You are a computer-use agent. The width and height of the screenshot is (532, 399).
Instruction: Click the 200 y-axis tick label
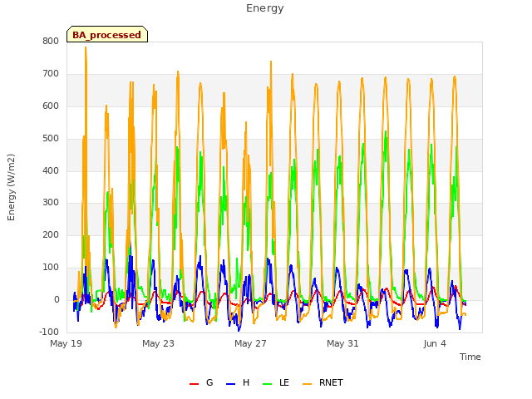coord(51,234)
